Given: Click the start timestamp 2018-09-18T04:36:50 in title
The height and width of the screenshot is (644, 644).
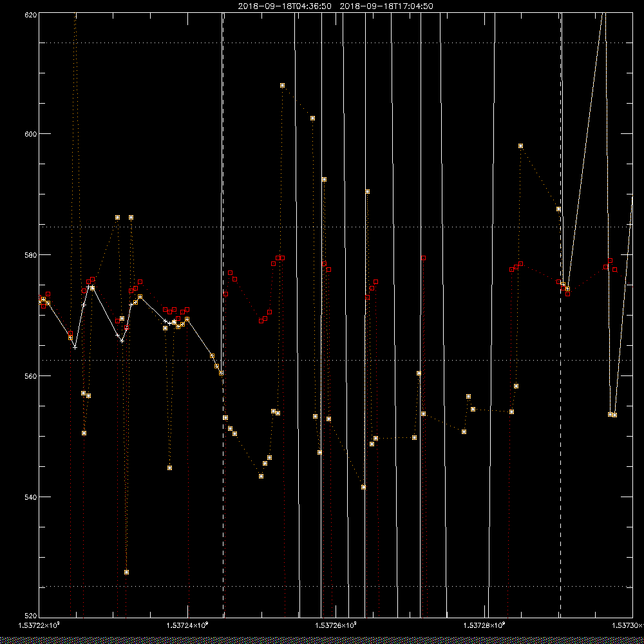Looking at the screenshot, I should click(285, 6).
